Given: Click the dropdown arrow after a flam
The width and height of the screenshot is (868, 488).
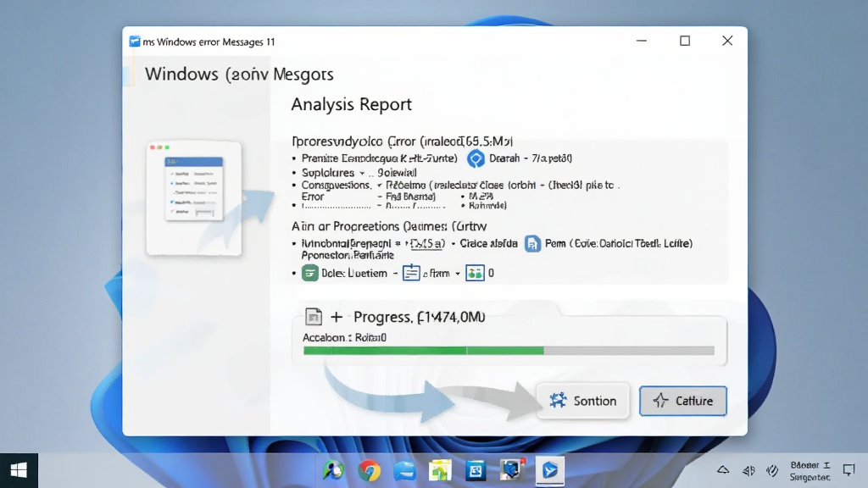Looking at the screenshot, I should pyautogui.click(x=457, y=274).
